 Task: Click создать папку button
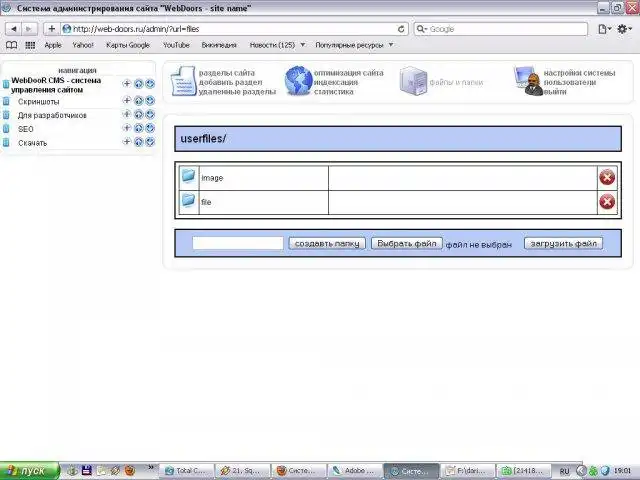[x=327, y=244]
